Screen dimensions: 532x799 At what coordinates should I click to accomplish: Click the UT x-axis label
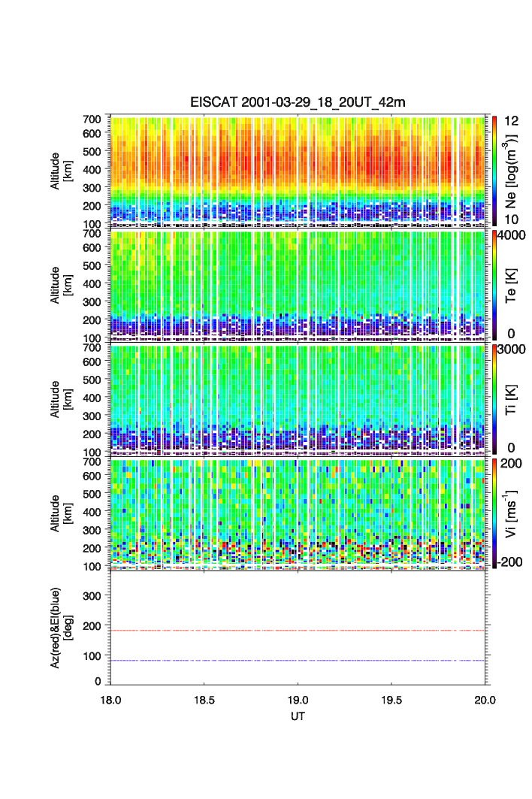[x=298, y=716]
